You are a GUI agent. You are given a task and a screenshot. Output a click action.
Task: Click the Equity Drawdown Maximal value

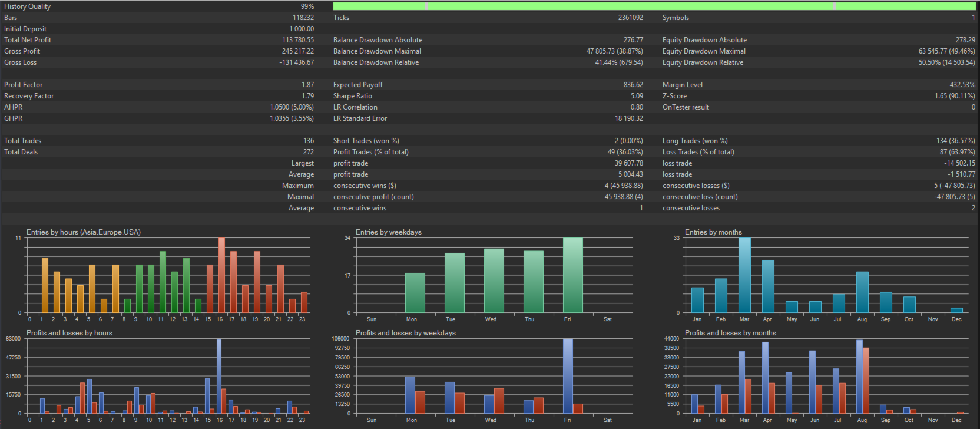coord(947,51)
